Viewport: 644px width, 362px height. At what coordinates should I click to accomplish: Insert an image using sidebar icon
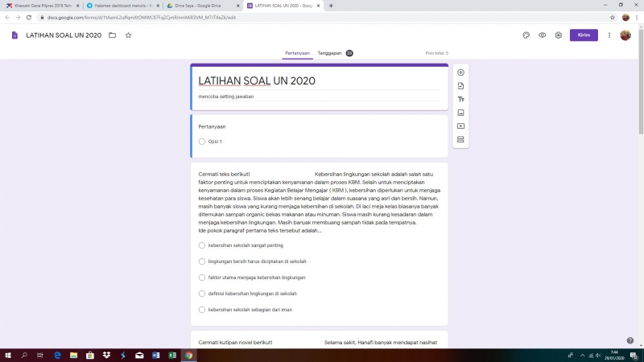point(460,113)
